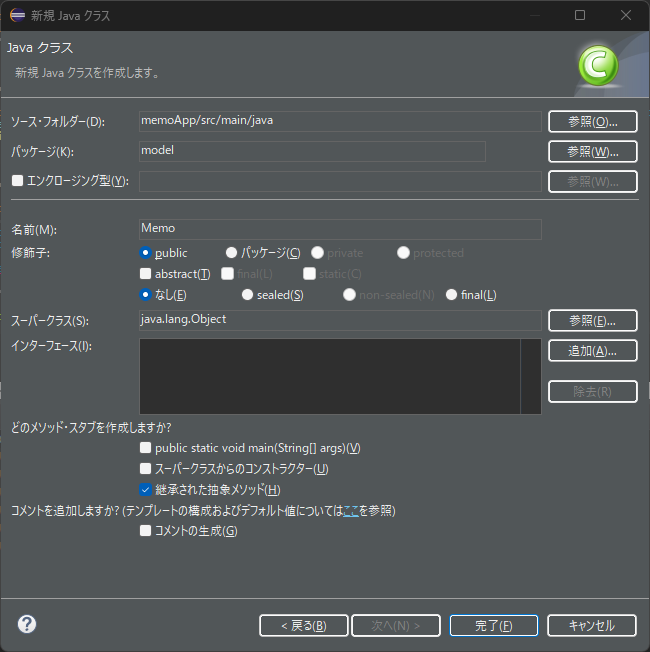Viewport: 650px width, 652px height.
Task: Browse superclass with 参照(E) button
Action: pos(593,321)
